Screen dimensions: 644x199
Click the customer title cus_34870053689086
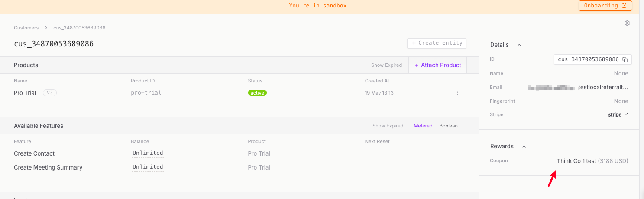click(x=54, y=44)
